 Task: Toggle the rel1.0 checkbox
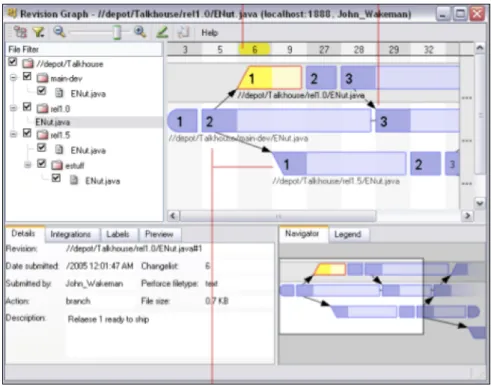[27, 107]
